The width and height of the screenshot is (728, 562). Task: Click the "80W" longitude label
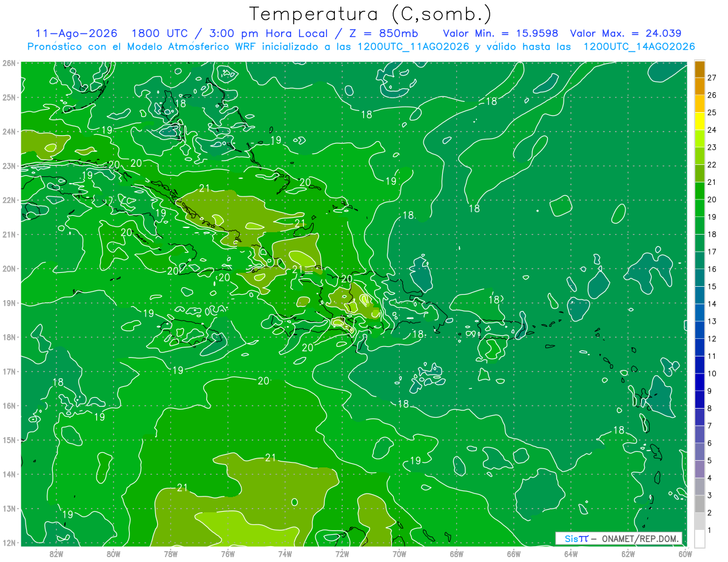(x=113, y=554)
